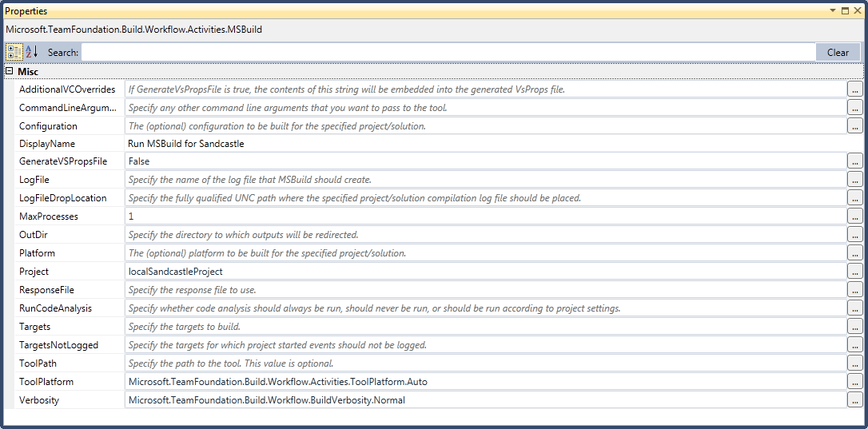This screenshot has height=429, width=868.
Task: Open expression editor for Targets
Action: click(854, 326)
